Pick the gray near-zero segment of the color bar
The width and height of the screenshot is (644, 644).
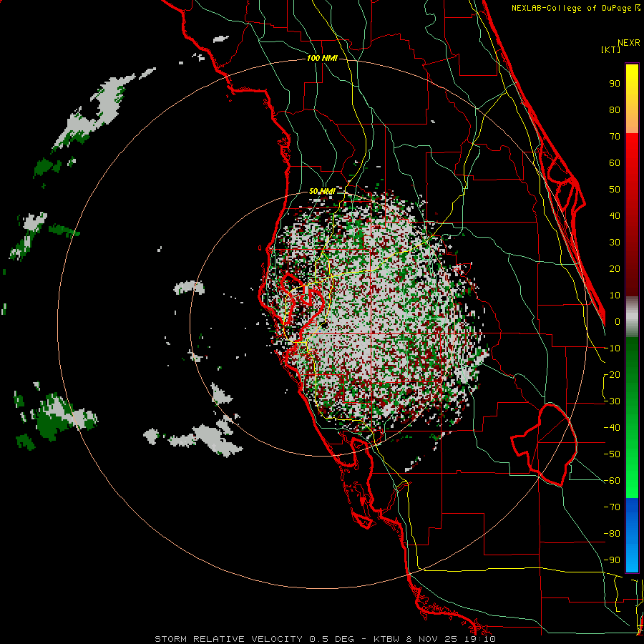pyautogui.click(x=632, y=317)
